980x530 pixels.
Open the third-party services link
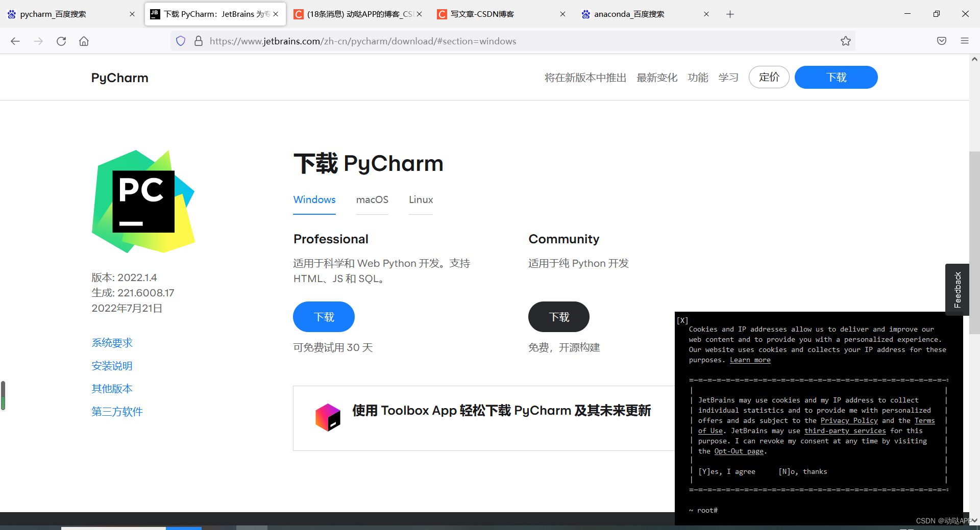click(845, 431)
